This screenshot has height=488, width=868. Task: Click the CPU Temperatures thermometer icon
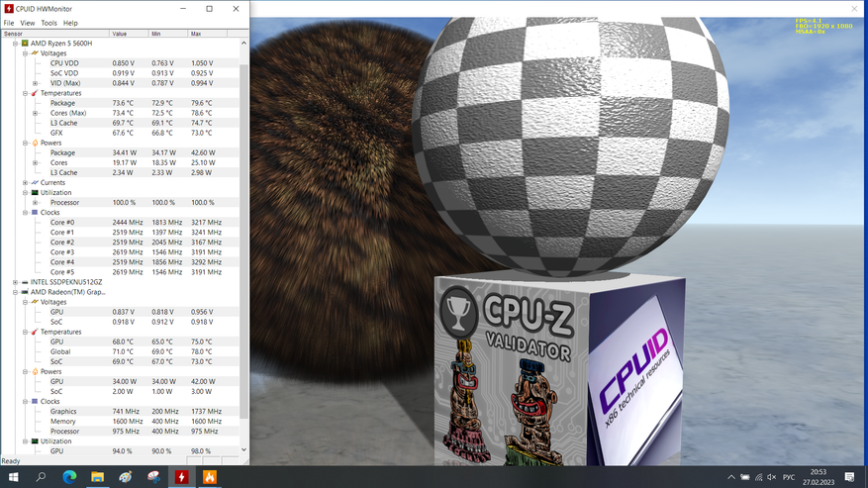tap(35, 93)
